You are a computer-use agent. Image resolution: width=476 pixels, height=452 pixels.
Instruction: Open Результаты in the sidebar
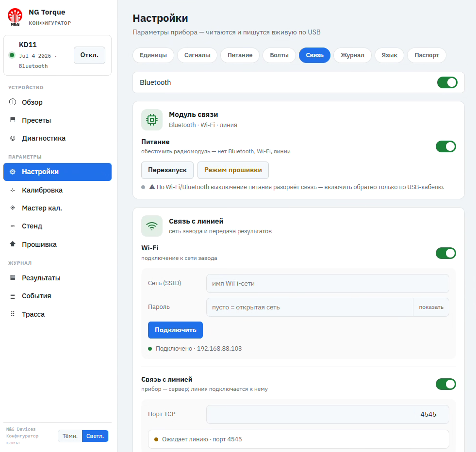click(57, 278)
